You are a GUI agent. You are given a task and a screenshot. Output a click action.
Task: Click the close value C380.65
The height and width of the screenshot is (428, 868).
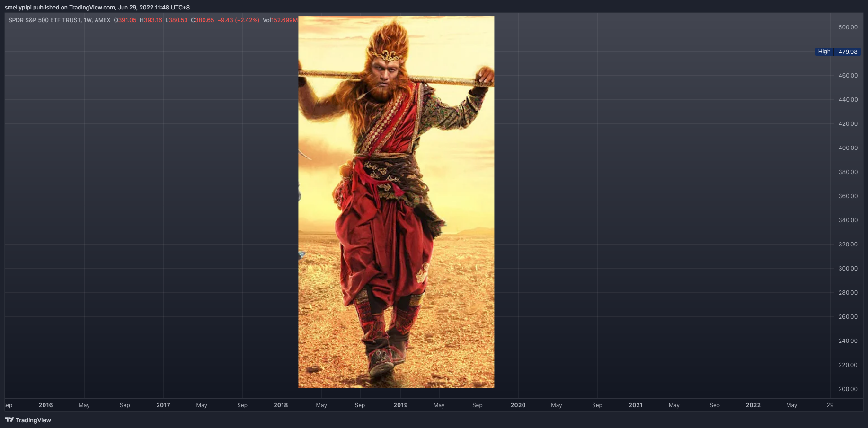click(x=203, y=20)
